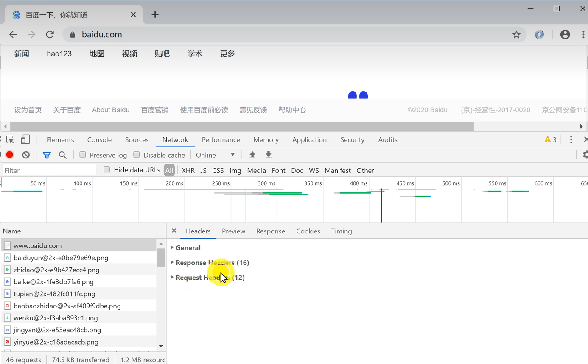The image size is (588, 364).
Task: Toggle the network filter funnel icon
Action: [x=47, y=155]
